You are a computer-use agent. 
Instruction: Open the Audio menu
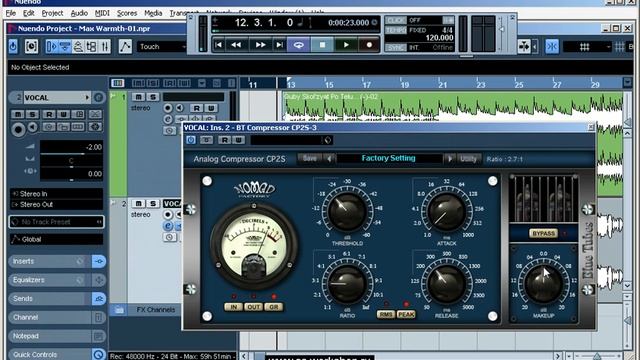[79, 13]
